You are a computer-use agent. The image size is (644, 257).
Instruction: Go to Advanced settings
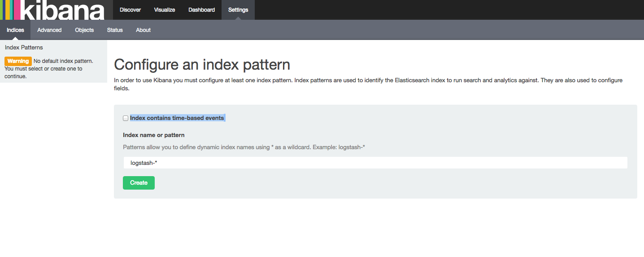[x=49, y=30]
